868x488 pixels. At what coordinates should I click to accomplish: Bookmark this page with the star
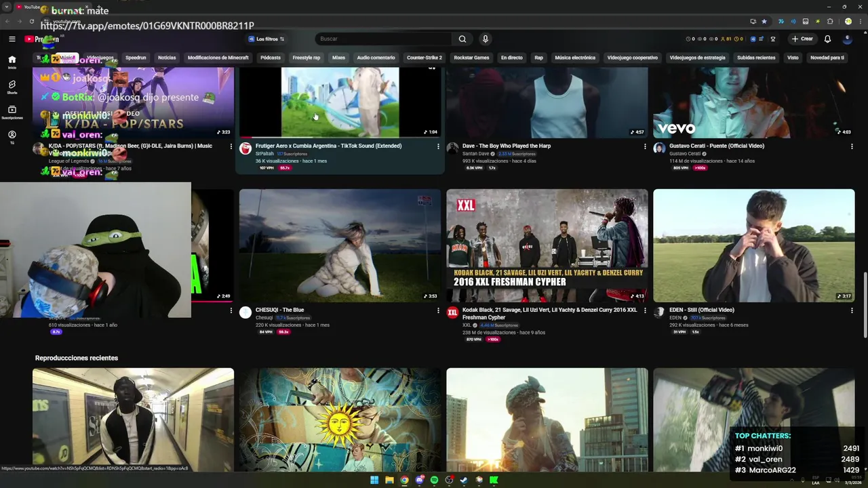click(x=764, y=21)
